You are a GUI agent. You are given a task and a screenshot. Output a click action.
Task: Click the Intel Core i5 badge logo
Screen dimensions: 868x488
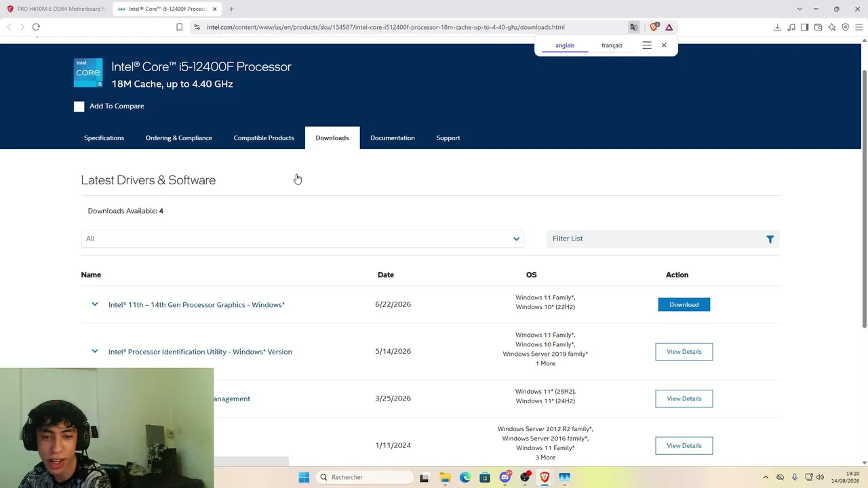pyautogui.click(x=88, y=73)
